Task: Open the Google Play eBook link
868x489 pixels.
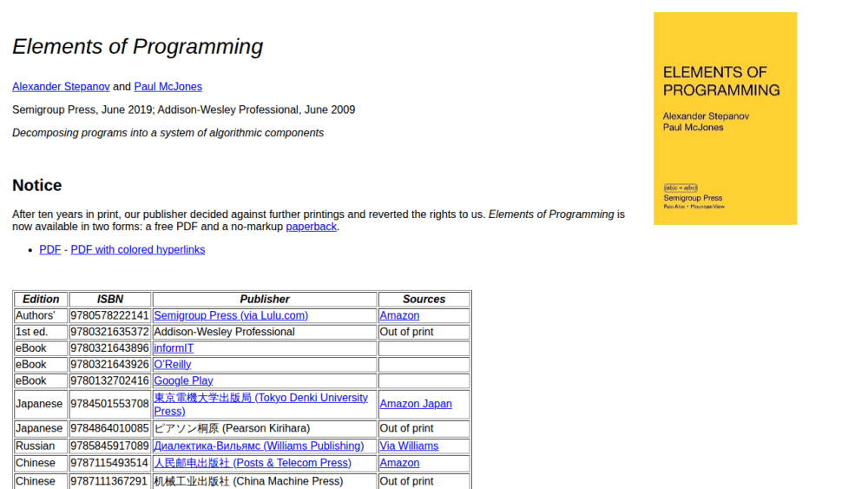Action: [183, 381]
